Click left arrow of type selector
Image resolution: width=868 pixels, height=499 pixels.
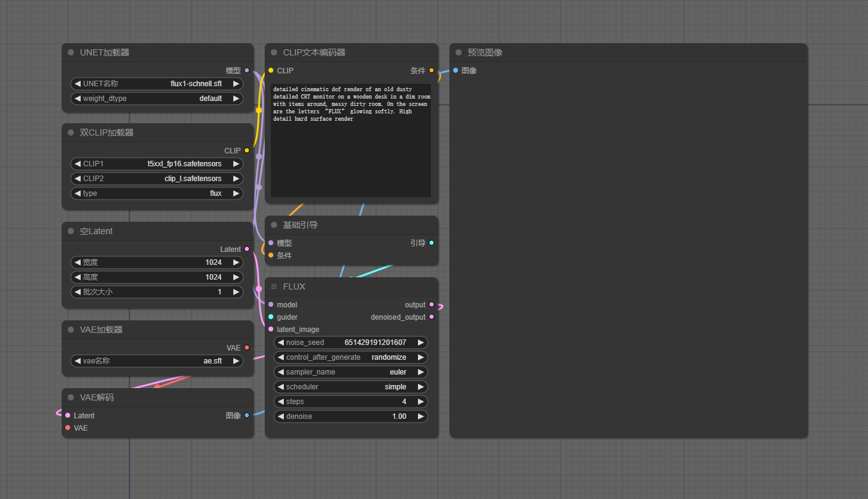78,193
